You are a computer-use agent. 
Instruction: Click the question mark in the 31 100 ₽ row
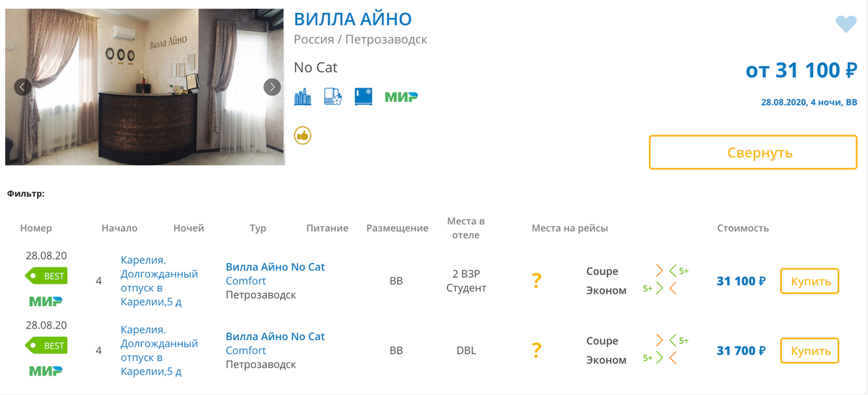pyautogui.click(x=536, y=281)
